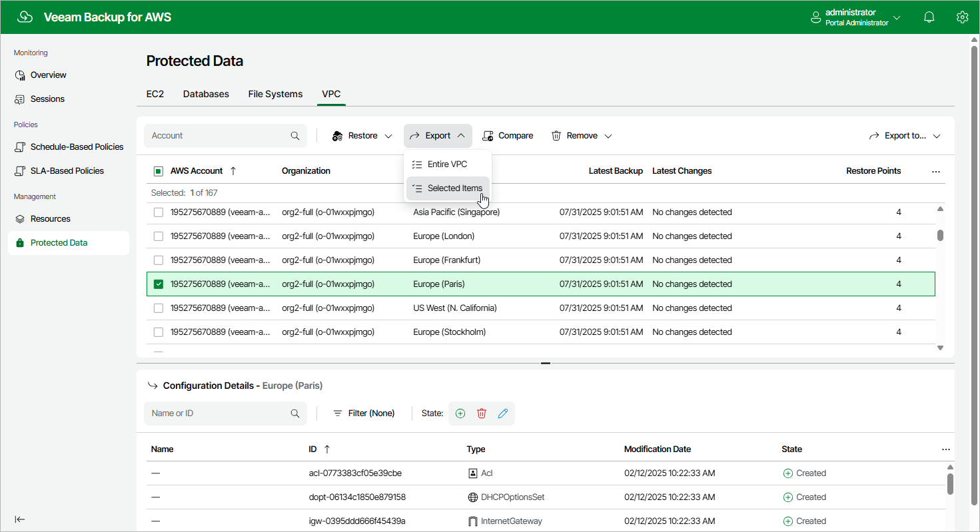Click the Account search field

tap(225, 136)
